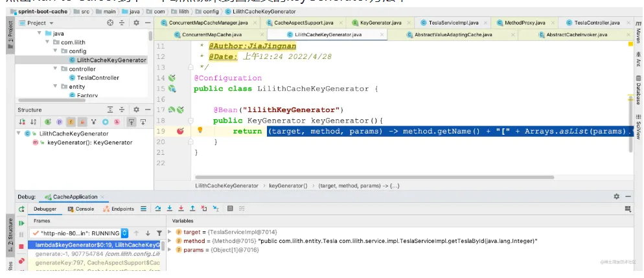
Task: Expand target variable in Variables
Action: (170, 232)
